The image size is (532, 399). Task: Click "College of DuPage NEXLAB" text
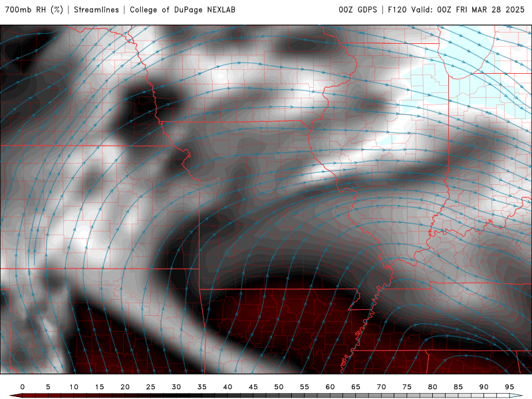tap(182, 10)
